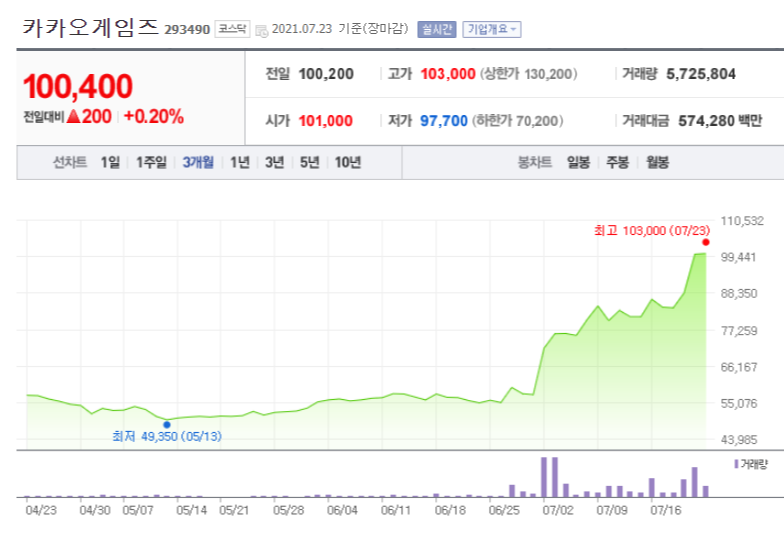Click the 카카오게임즈 stock title

90,28
